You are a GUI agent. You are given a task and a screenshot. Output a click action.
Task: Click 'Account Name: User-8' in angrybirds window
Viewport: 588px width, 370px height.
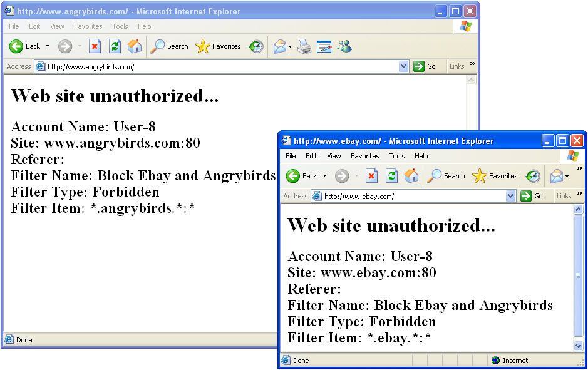[83, 126]
